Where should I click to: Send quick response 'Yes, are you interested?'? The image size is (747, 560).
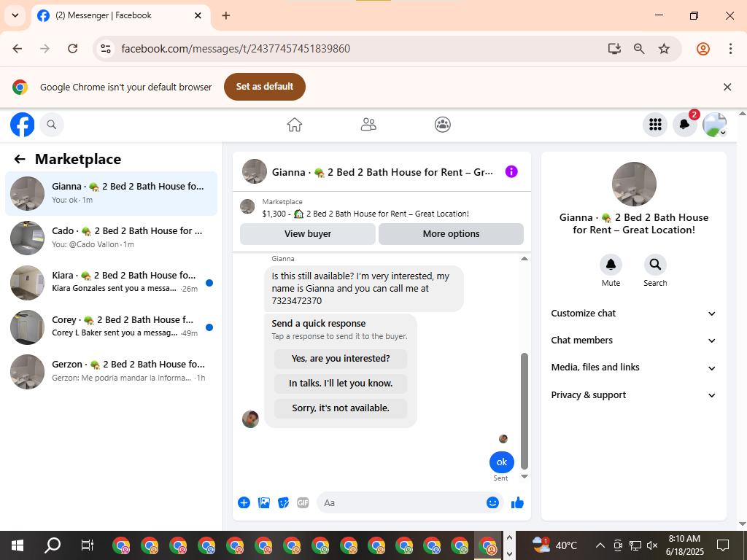(341, 359)
